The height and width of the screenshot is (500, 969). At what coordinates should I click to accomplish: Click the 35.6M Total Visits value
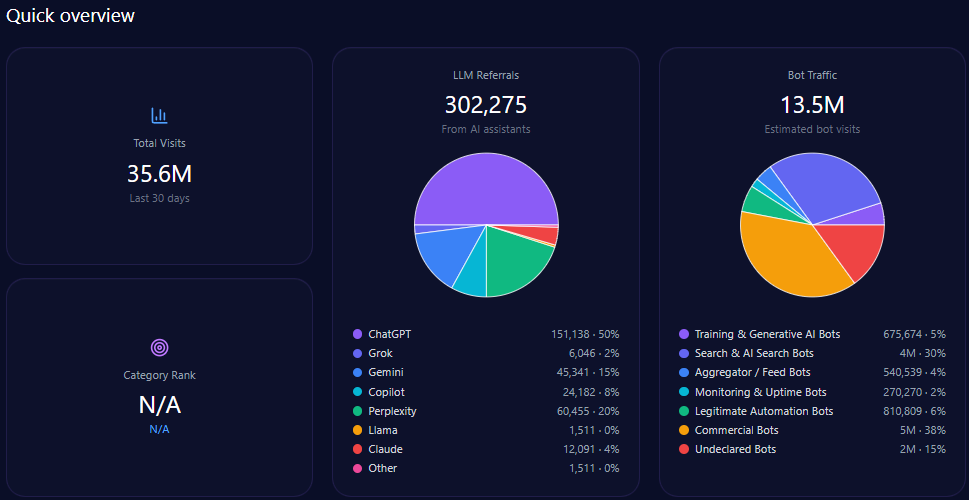[x=159, y=174]
